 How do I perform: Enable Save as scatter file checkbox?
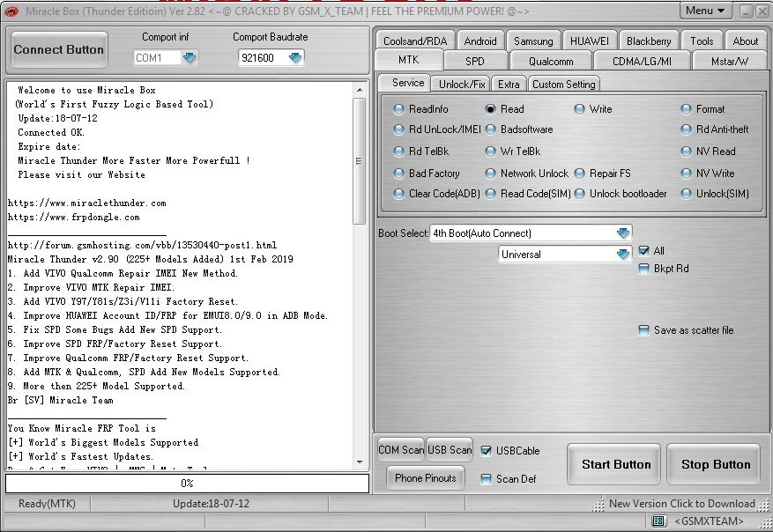tap(643, 330)
